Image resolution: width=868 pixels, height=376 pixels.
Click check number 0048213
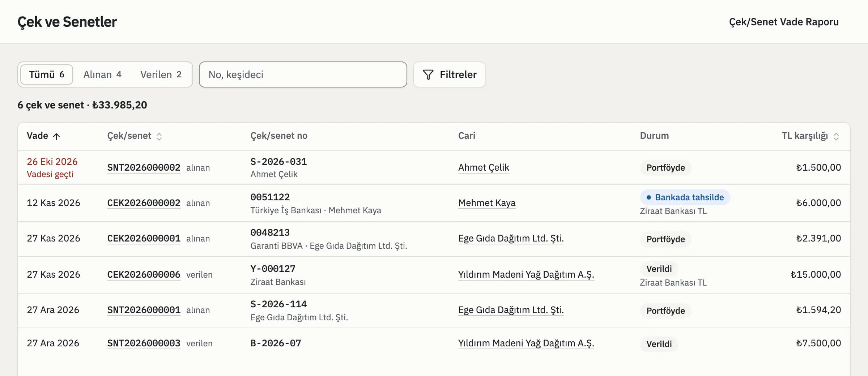[270, 232]
